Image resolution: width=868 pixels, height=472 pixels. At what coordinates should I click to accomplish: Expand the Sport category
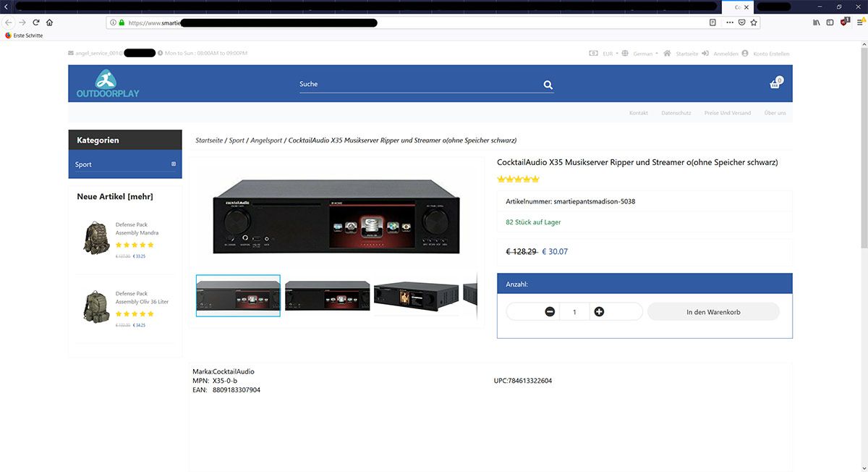click(174, 164)
